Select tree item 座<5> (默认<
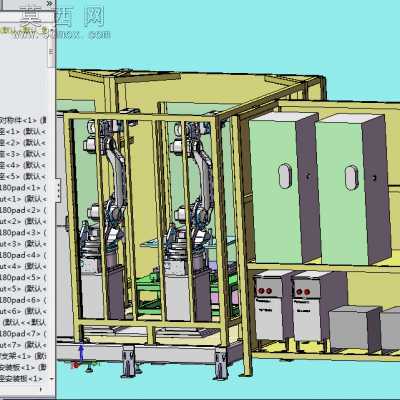The image size is (400, 400). pyautogui.click(x=23, y=177)
